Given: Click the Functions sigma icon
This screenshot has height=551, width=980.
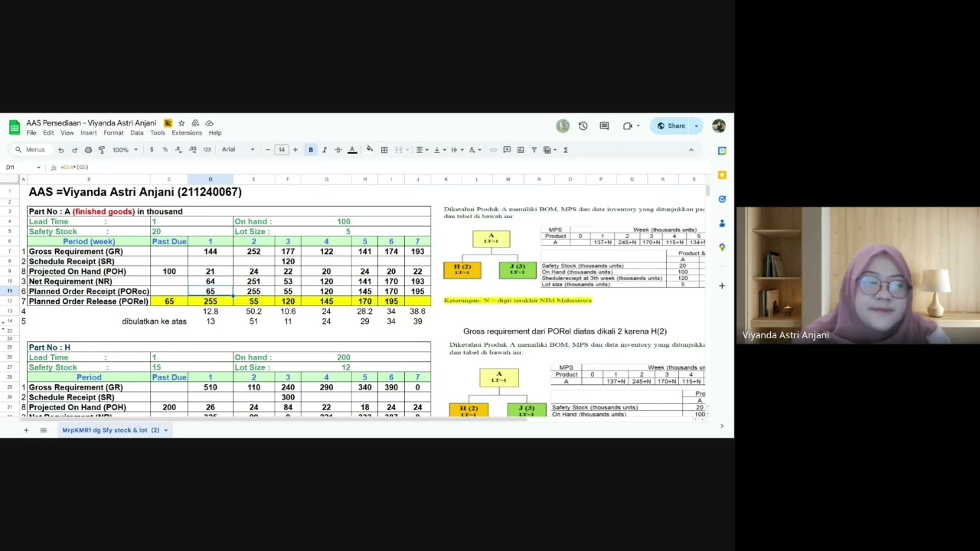Looking at the screenshot, I should coord(566,150).
